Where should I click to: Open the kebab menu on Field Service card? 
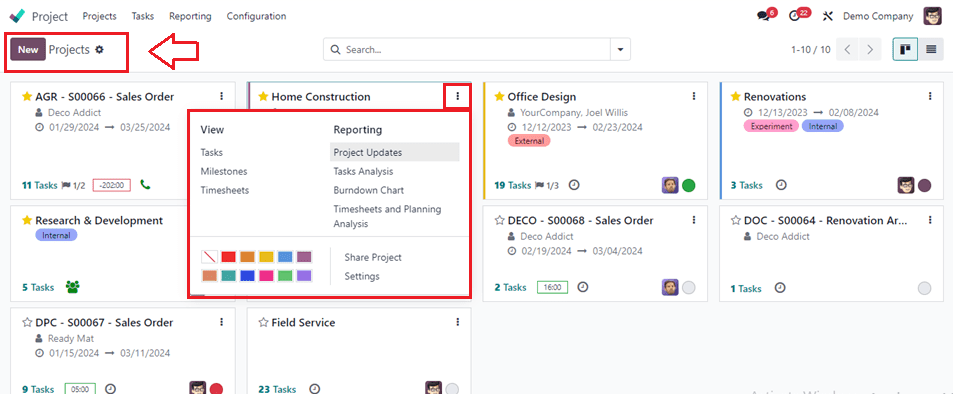point(458,322)
